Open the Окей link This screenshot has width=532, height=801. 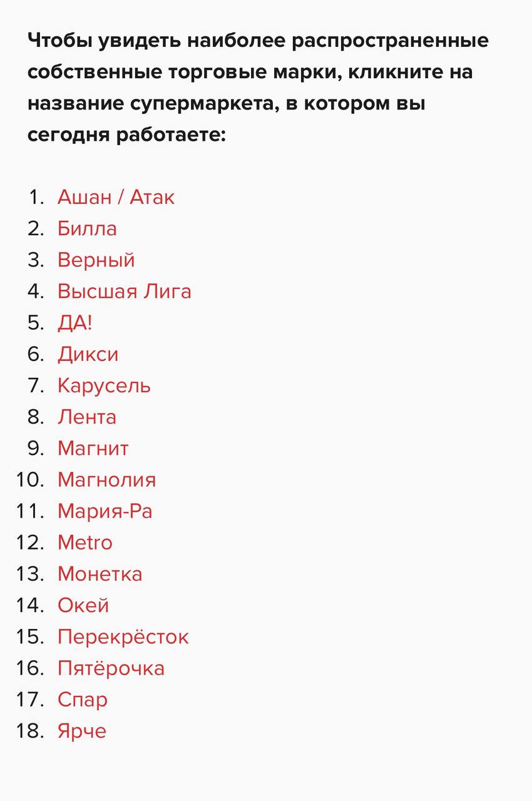click(x=83, y=605)
